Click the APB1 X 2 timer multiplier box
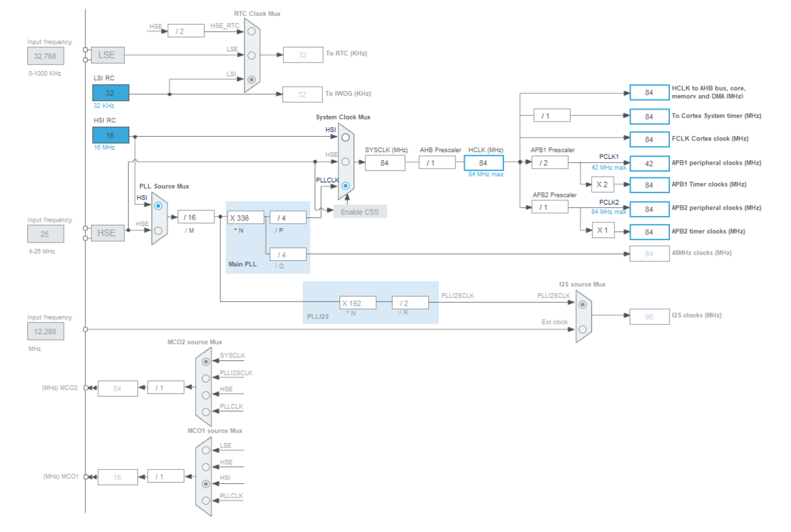The height and width of the screenshot is (532, 791). [603, 185]
